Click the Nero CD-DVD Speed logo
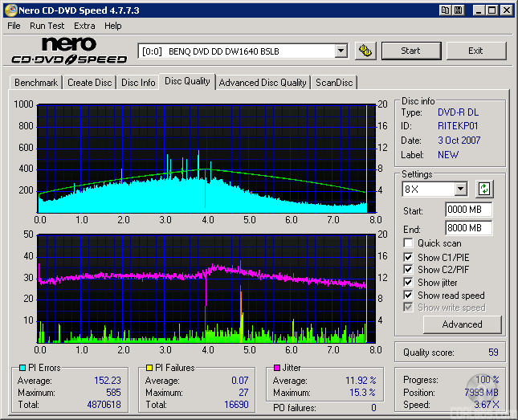Image resolution: width=518 pixels, height=420 pixels. pyautogui.click(x=68, y=51)
